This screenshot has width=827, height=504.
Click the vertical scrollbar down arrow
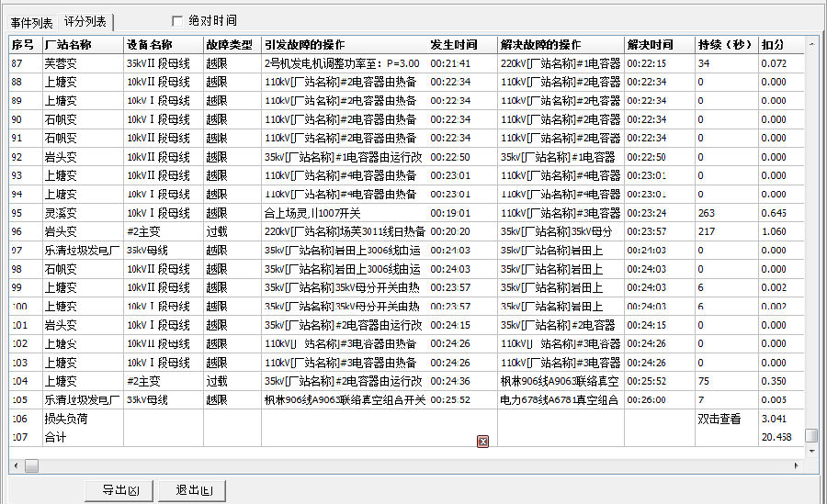811,449
